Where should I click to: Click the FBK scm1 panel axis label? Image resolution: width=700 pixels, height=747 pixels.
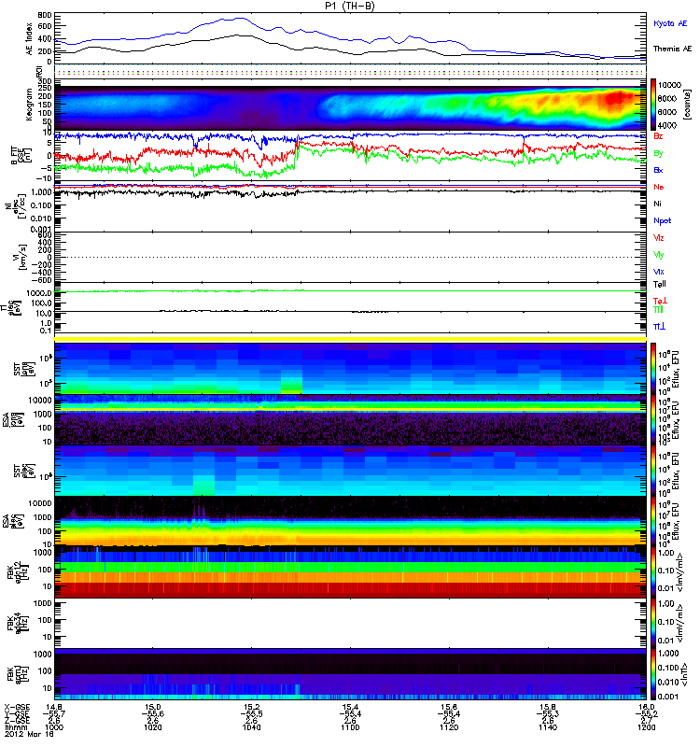[x=20, y=673]
